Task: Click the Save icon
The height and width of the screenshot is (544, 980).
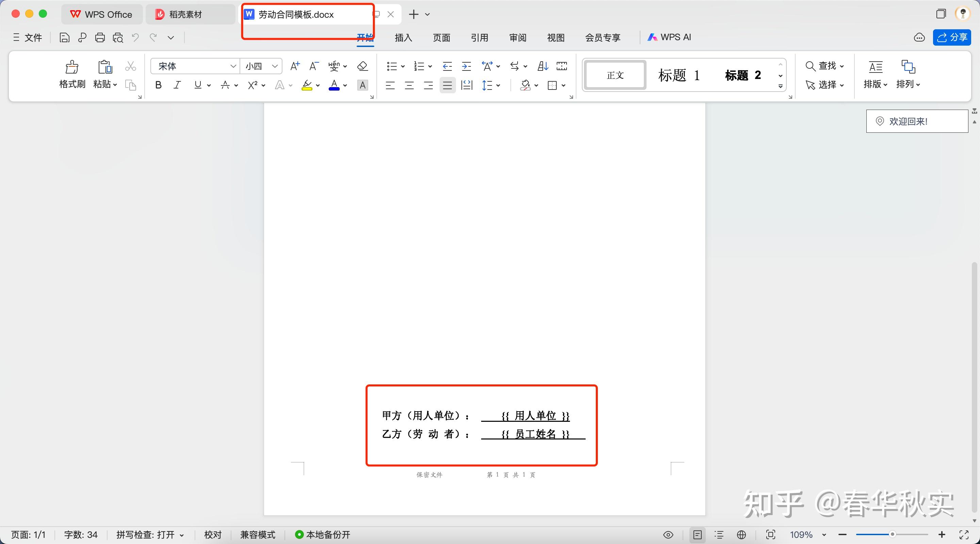Action: [x=64, y=37]
